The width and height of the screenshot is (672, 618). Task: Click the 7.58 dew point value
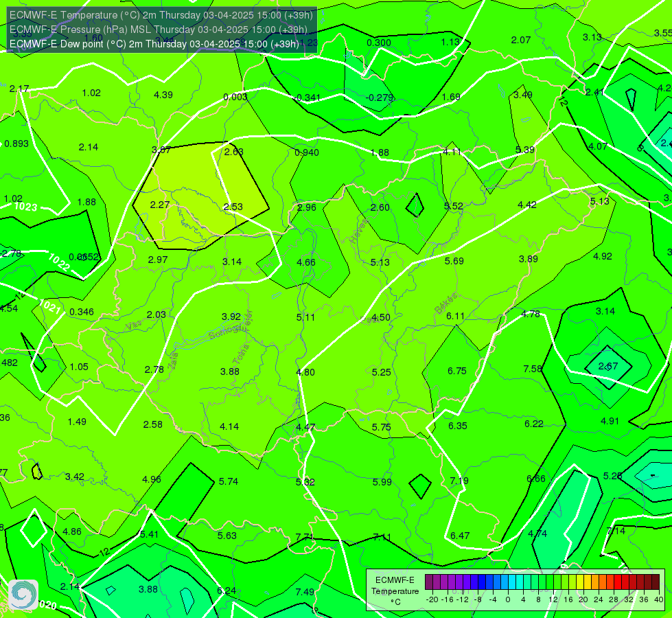(x=533, y=369)
